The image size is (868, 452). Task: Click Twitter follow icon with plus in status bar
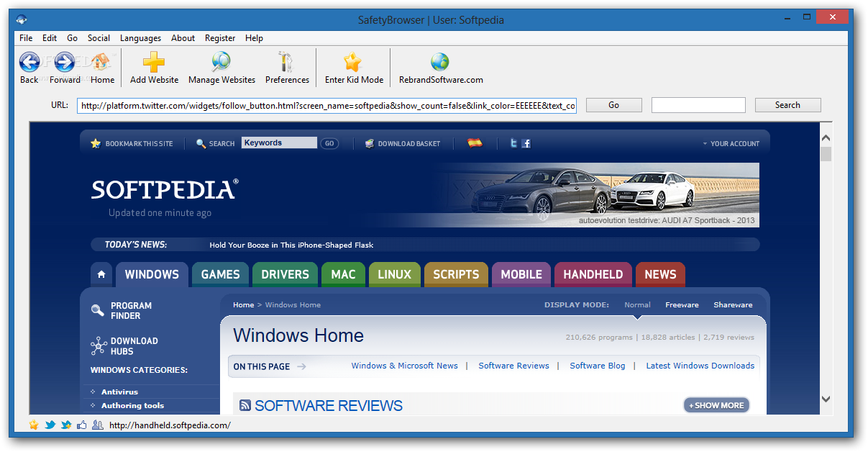66,425
